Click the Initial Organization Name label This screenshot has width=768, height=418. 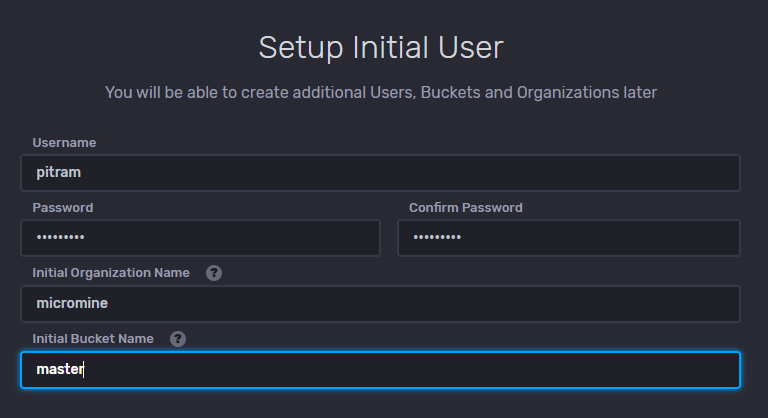point(111,273)
